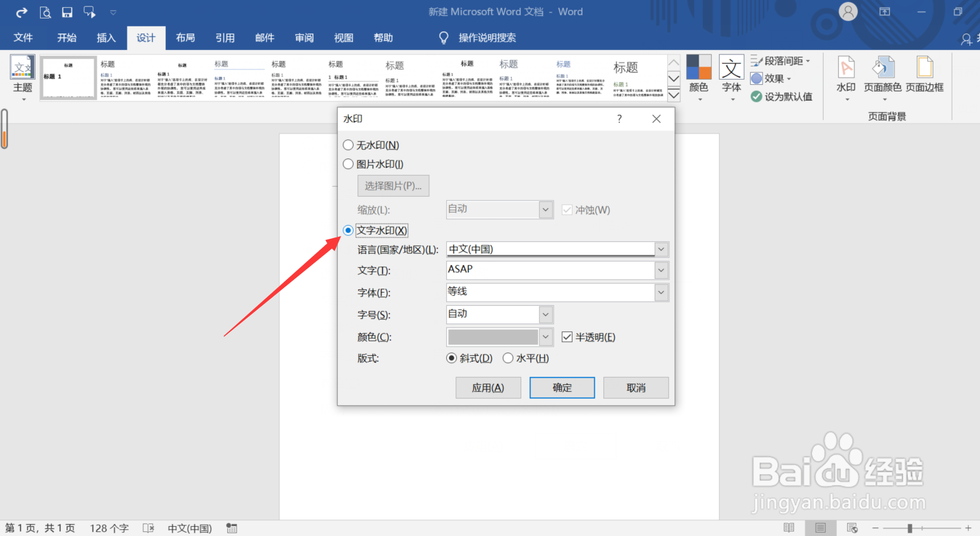Click the save floppy disk icon
The height and width of the screenshot is (536, 980).
pos(67,12)
